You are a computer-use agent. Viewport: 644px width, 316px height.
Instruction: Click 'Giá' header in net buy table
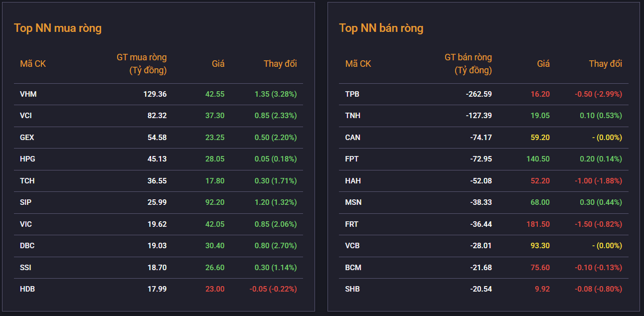pyautogui.click(x=218, y=64)
